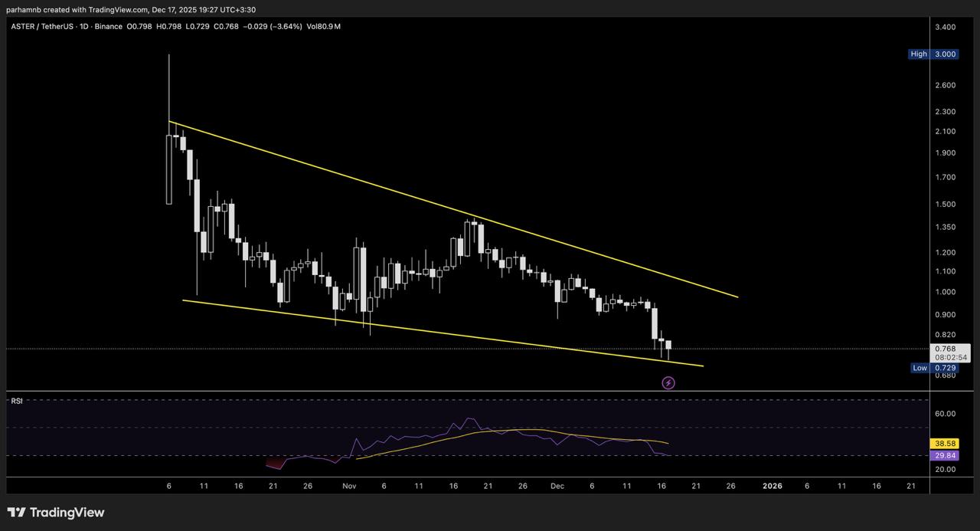Click the purple lightning bolt icon

click(x=668, y=382)
